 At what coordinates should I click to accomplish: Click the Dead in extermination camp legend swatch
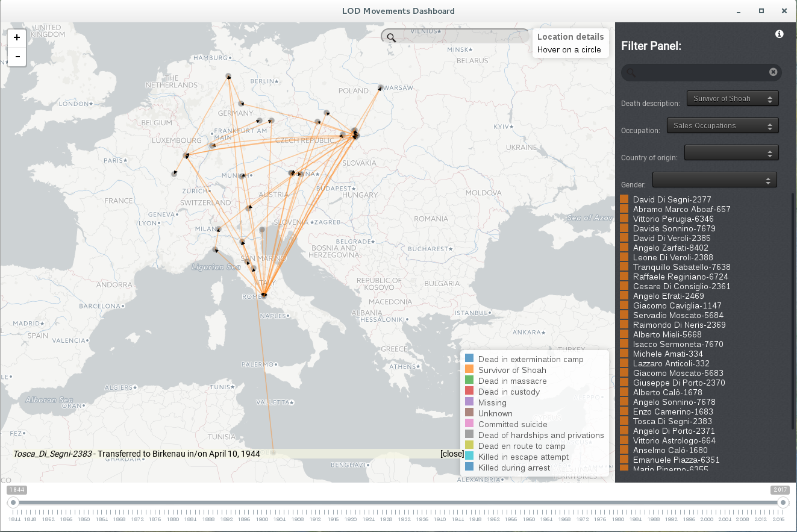469,359
